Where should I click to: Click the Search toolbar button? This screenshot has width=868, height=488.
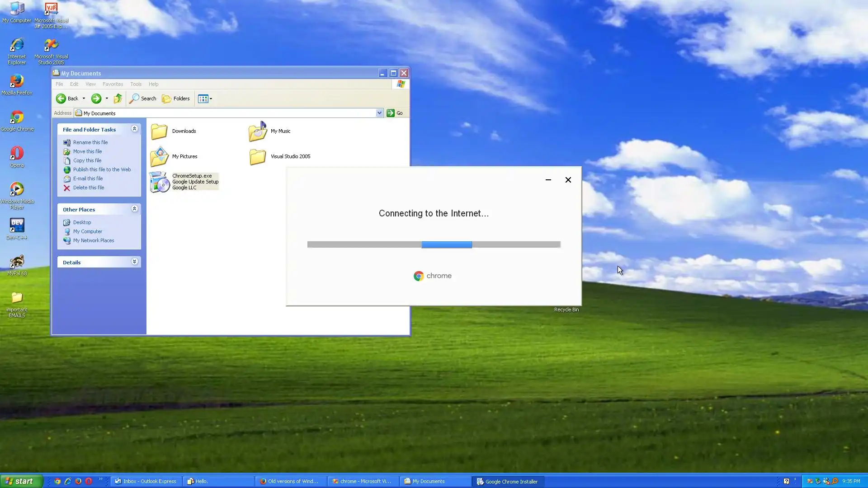tap(143, 99)
